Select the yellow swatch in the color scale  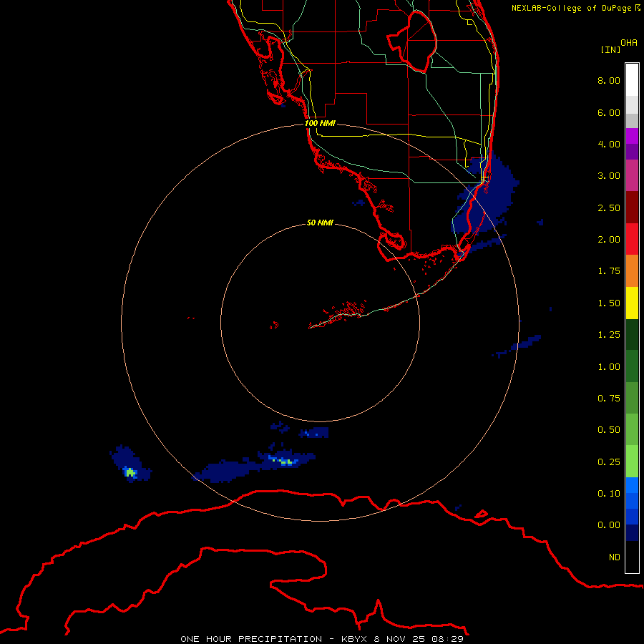[x=632, y=303]
